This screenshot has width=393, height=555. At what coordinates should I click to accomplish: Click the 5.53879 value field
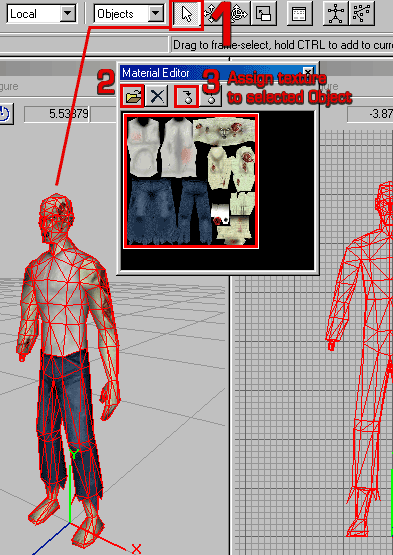pos(57,114)
